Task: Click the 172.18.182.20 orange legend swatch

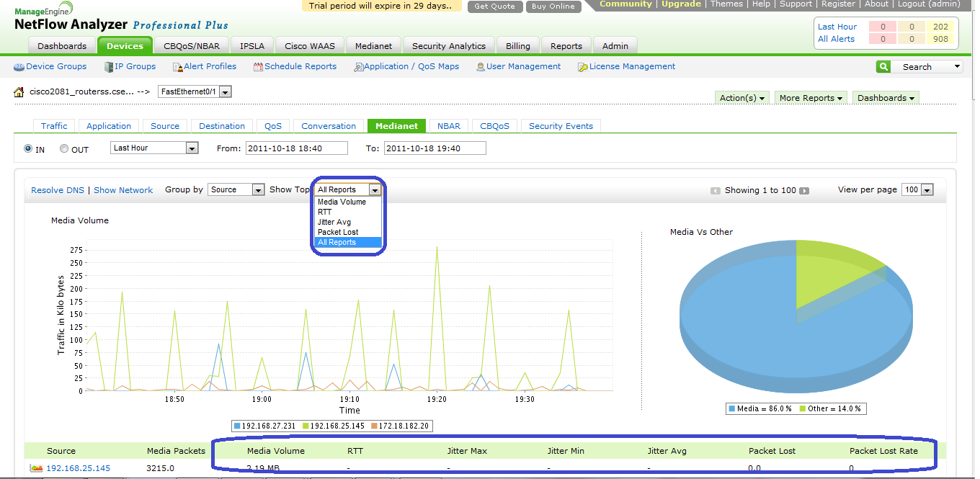Action: 373,426
